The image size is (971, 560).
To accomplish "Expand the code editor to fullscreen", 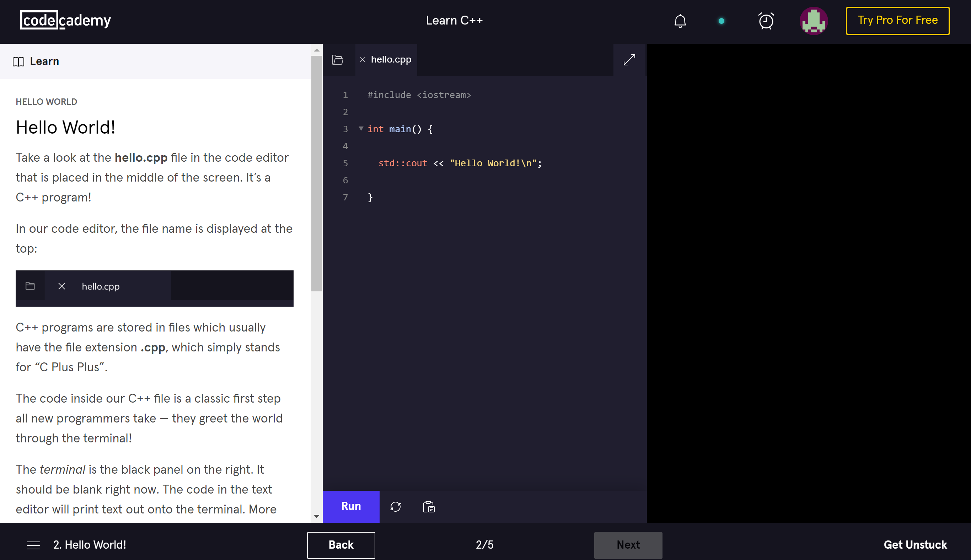I will (x=629, y=60).
